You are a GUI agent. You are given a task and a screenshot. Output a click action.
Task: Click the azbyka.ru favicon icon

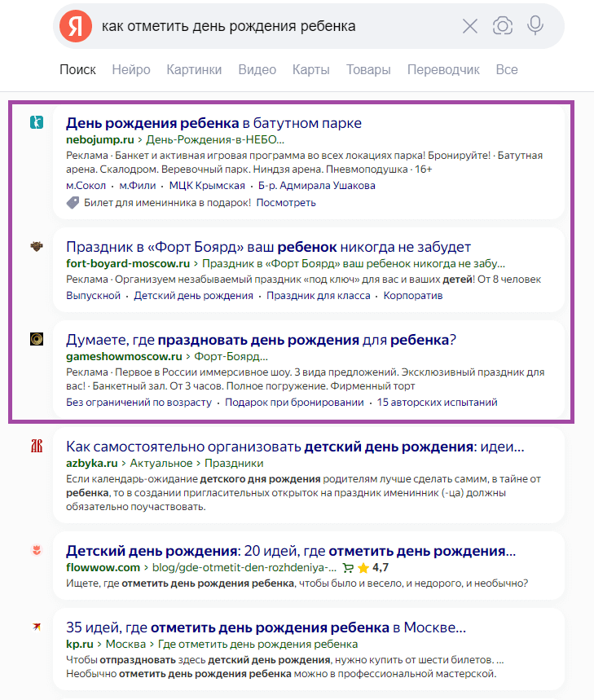37,446
